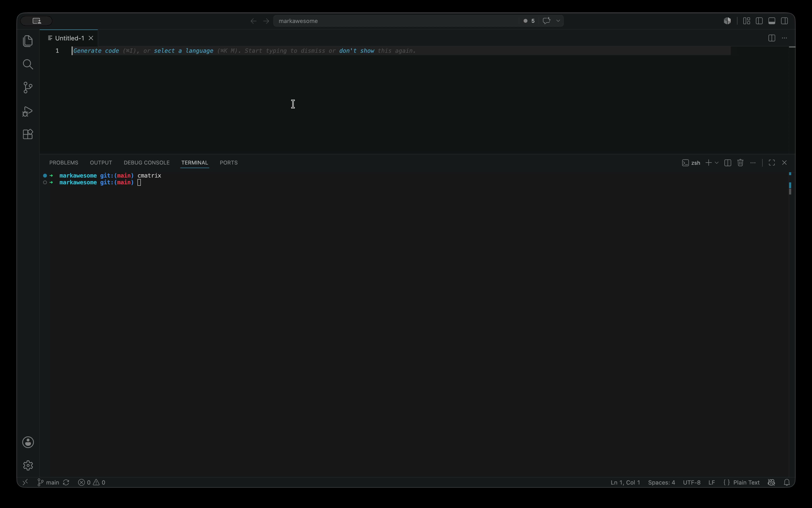The image size is (812, 508).
Task: Open the Manage settings gear
Action: [28, 465]
